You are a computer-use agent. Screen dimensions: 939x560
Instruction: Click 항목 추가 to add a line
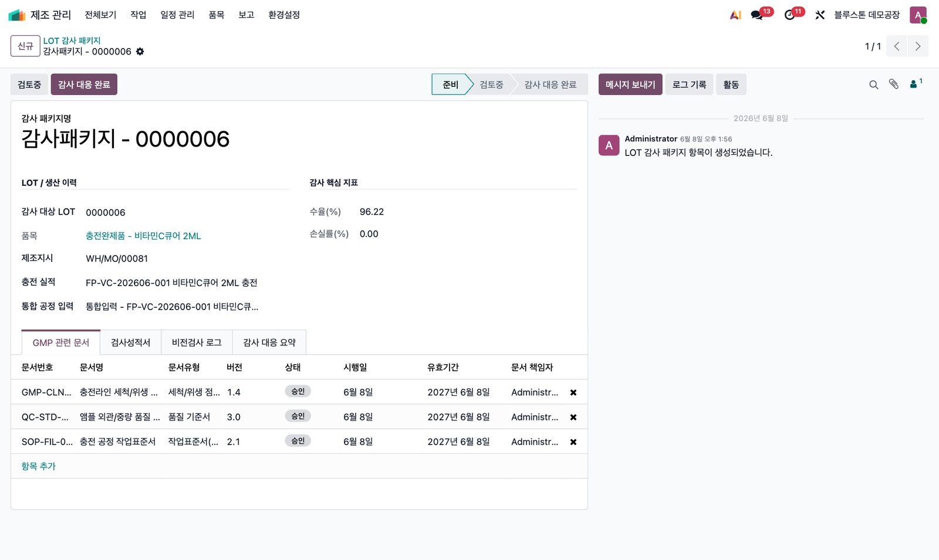pos(38,466)
